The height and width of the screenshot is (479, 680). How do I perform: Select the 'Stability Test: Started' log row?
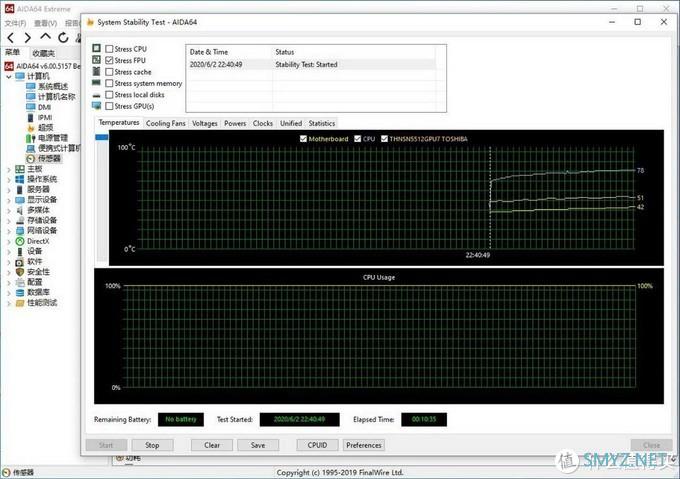coord(311,65)
